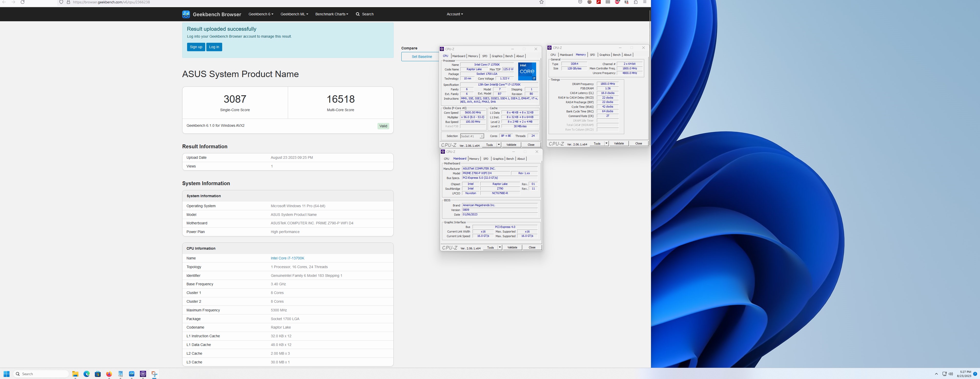
Task: Click the Intel Core i7 logo in CPU-Z
Action: tap(527, 71)
